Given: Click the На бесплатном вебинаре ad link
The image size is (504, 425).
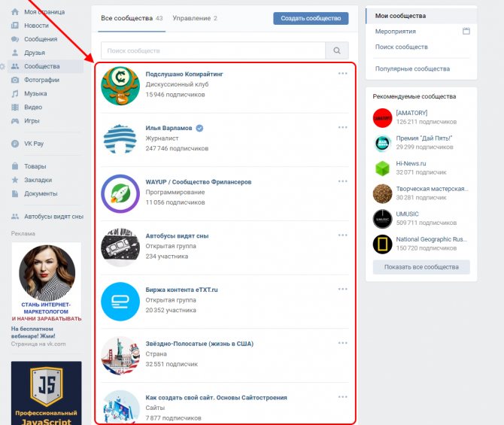Looking at the screenshot, I should point(33,332).
